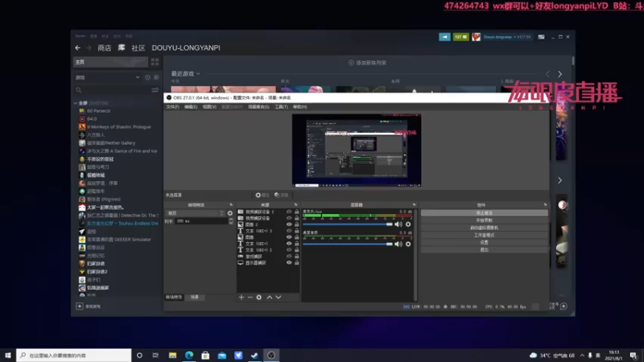Open File Explorer from taskbar
The height and width of the screenshot is (362, 644).
coord(172,355)
